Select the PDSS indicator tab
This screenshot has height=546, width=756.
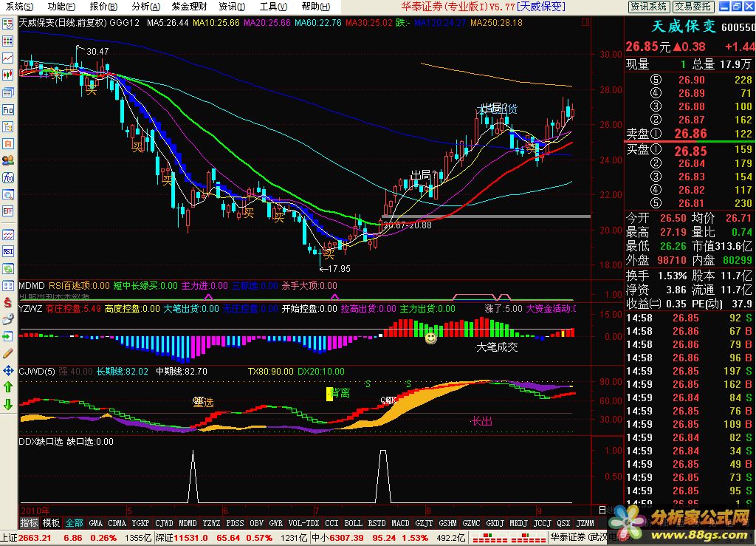pos(235,523)
